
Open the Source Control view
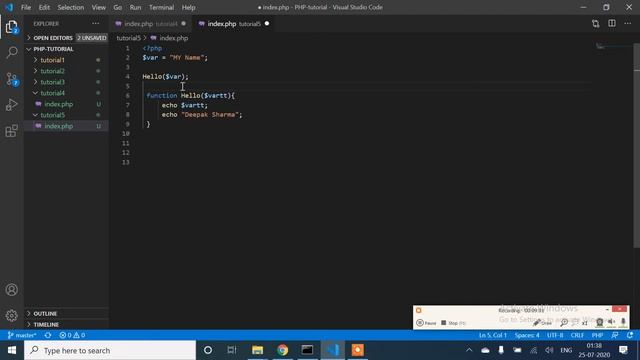[11, 79]
